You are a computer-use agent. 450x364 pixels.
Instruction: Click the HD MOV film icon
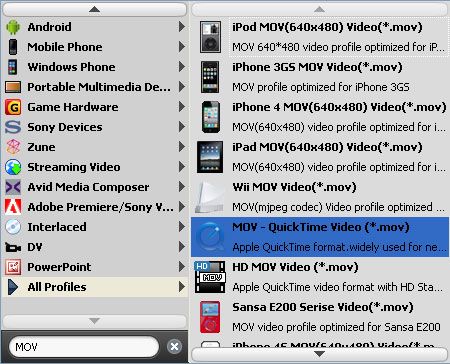(x=210, y=277)
